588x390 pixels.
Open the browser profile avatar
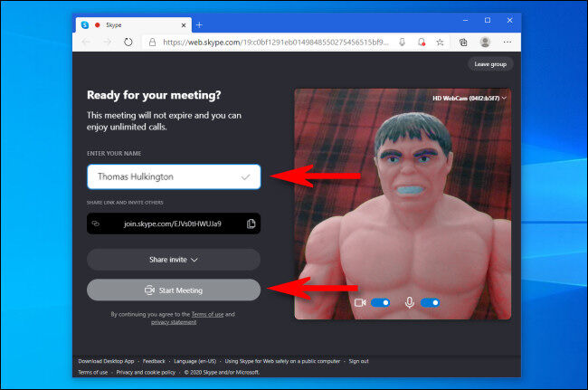pos(485,42)
